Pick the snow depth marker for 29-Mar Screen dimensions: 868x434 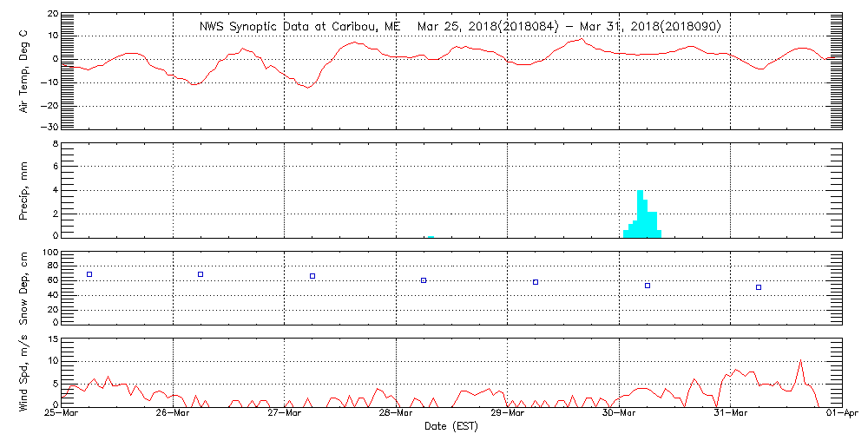[536, 282]
